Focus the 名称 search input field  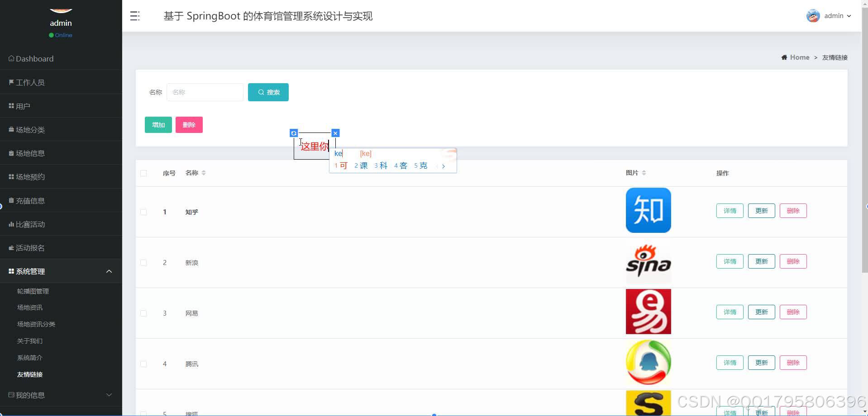point(205,92)
